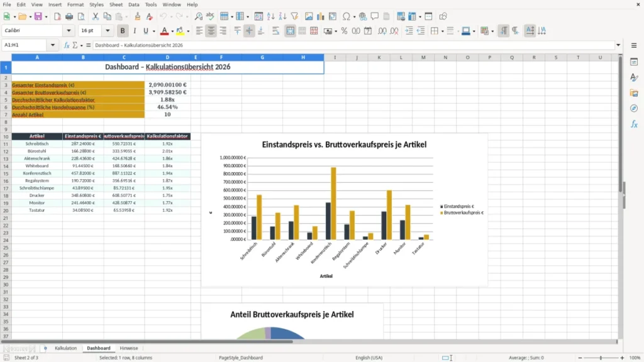Screen dimensions: 644x362
Task: Sort descending Z to A
Action: (282, 16)
